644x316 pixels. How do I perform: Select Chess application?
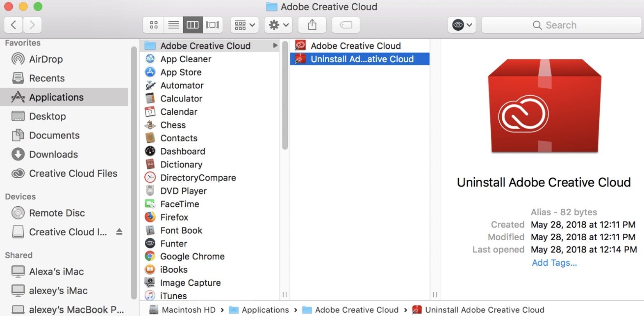(210, 125)
